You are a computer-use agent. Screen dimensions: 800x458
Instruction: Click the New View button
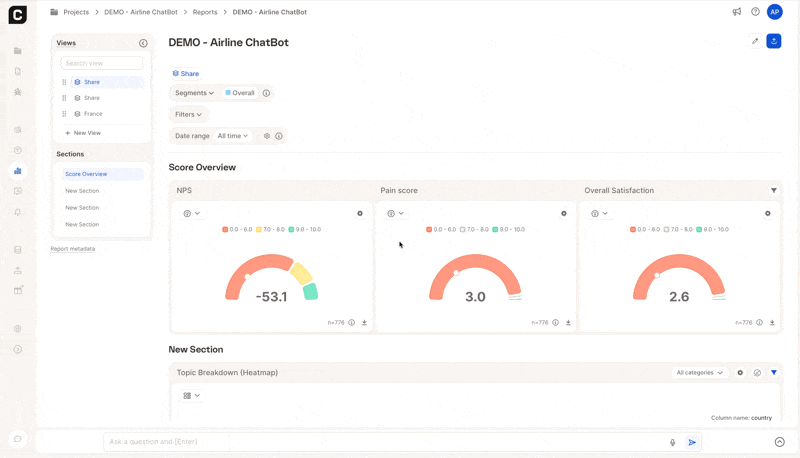86,133
